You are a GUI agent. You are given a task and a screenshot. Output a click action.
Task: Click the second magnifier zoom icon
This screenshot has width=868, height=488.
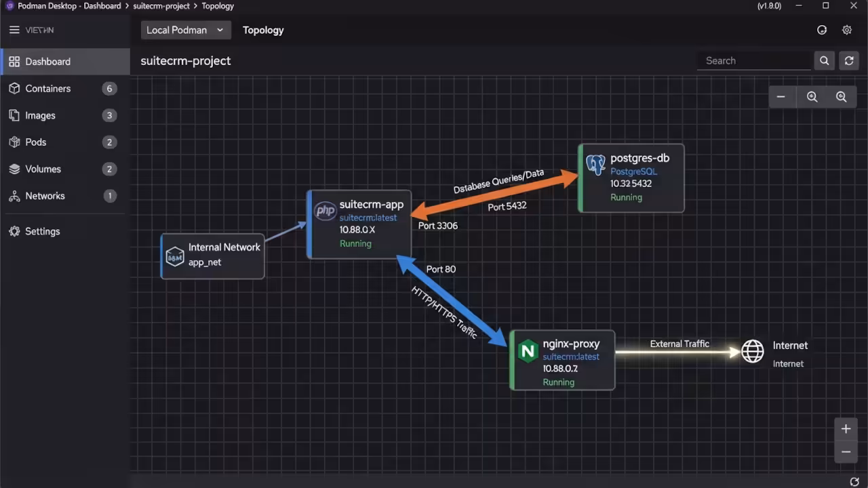click(x=841, y=97)
